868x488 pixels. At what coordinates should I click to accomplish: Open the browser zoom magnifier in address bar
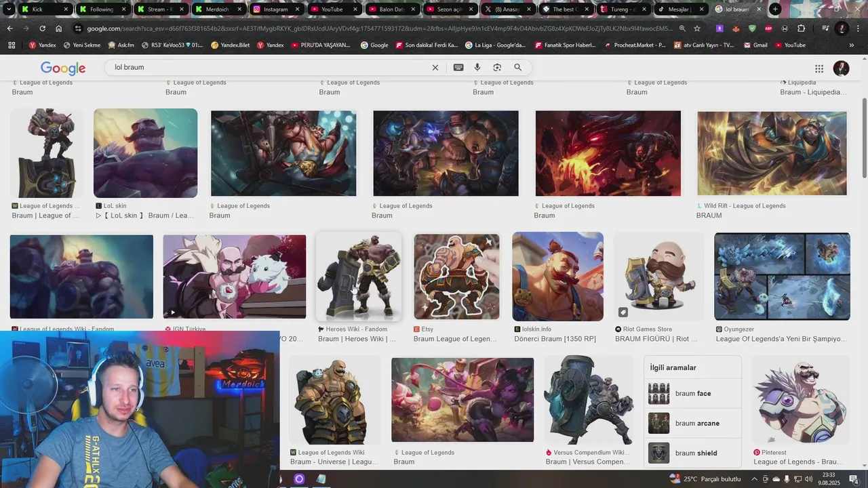tap(682, 28)
